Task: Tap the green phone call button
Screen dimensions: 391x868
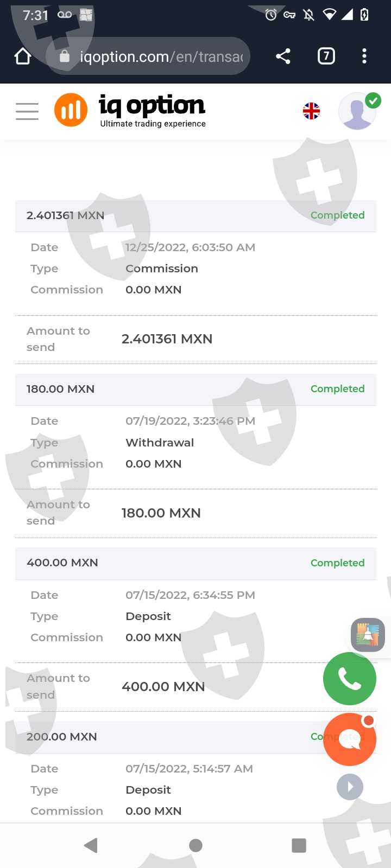Action: pos(349,679)
